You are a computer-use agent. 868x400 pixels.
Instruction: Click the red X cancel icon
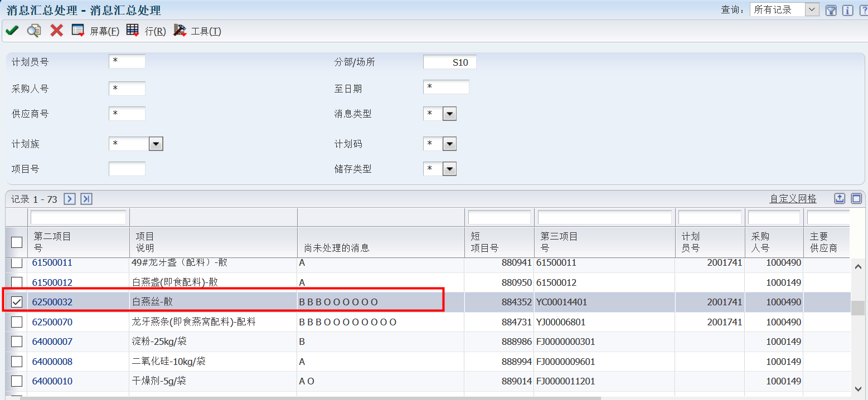56,31
